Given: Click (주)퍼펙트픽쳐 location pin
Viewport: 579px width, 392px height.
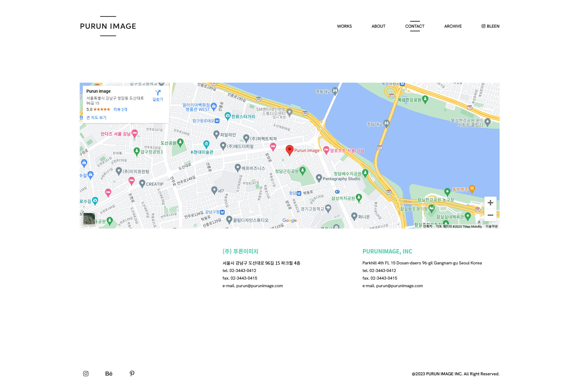Looking at the screenshot, I should click(x=246, y=138).
